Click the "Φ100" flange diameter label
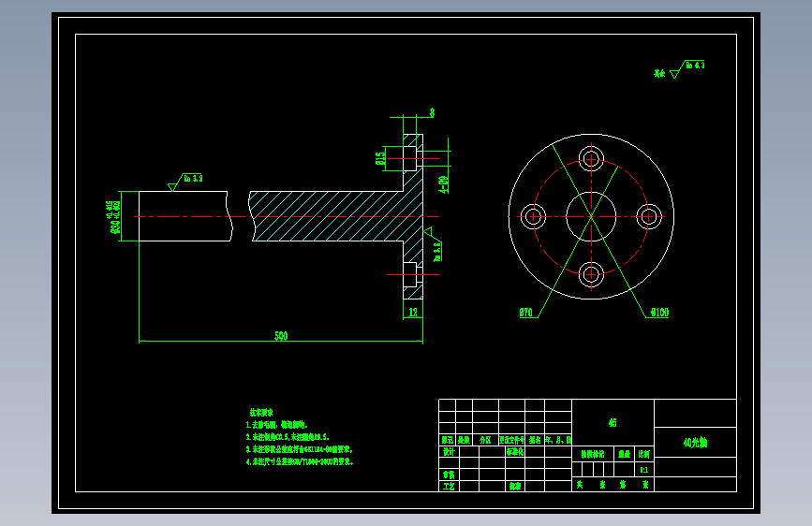The height and width of the screenshot is (526, 812). point(659,313)
